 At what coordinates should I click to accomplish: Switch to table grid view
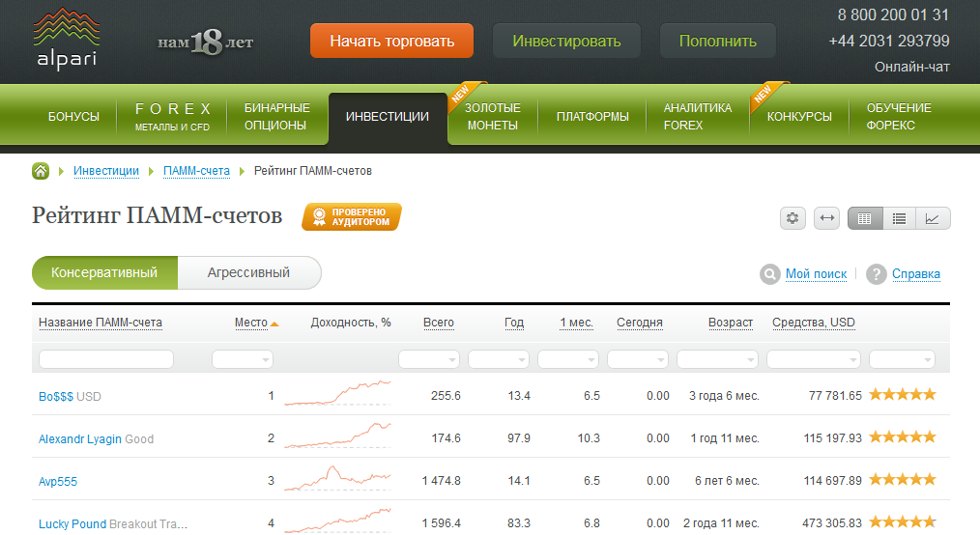tap(865, 218)
